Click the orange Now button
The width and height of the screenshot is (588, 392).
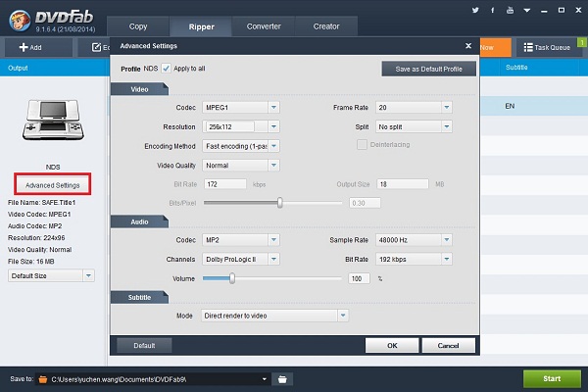(495, 48)
